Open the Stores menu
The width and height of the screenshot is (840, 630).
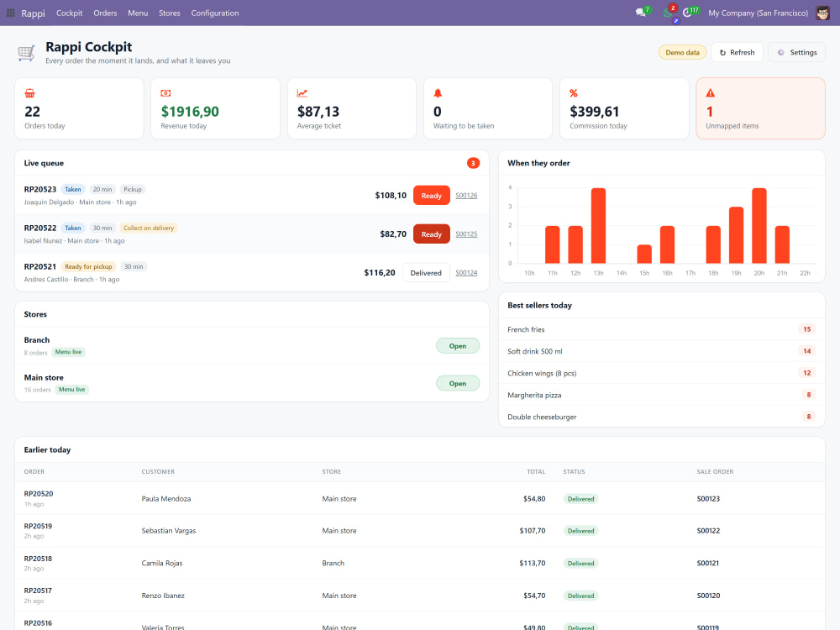click(x=170, y=13)
